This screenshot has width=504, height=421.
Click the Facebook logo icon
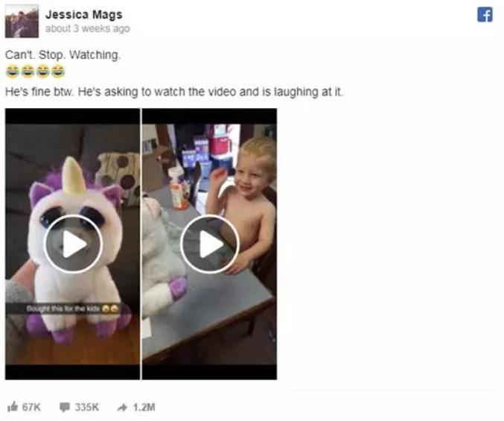485,15
